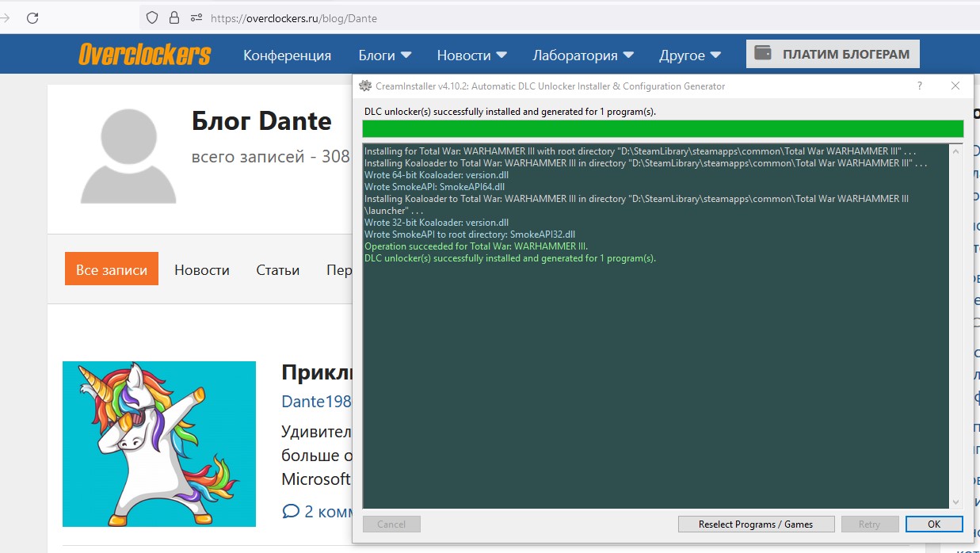The image size is (980, 553).
Task: Click the shield tracking protection icon
Action: [152, 17]
